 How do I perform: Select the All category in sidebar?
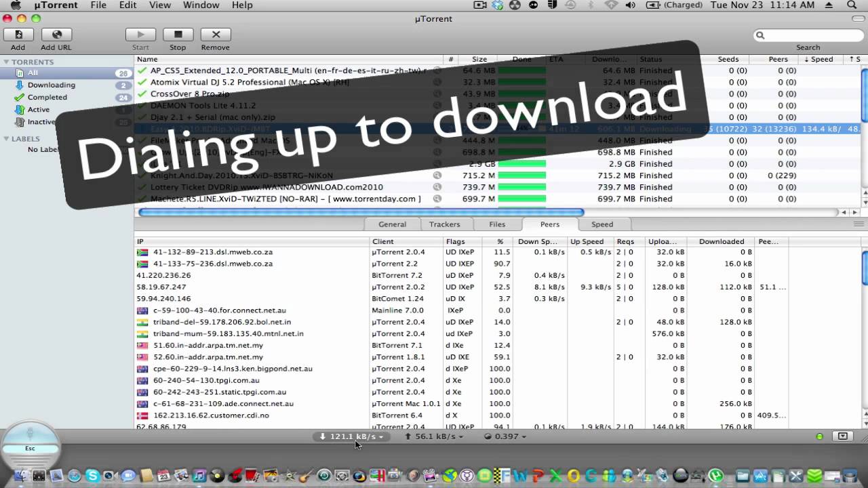coord(66,73)
